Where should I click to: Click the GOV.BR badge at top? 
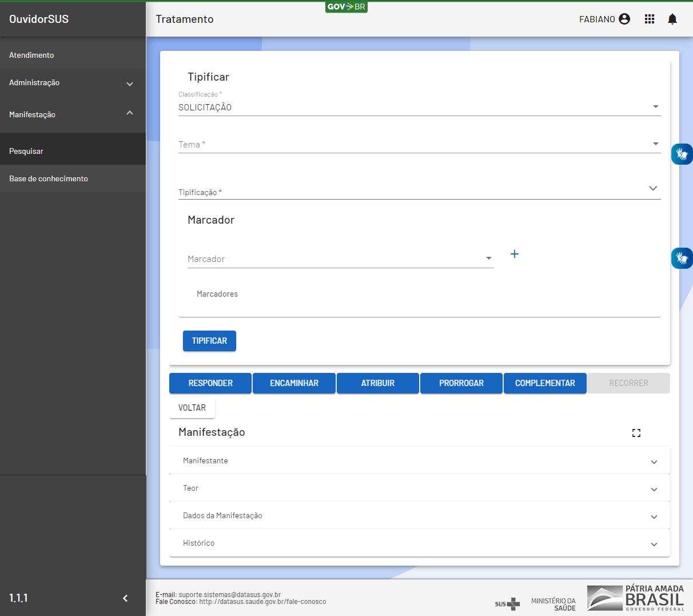pyautogui.click(x=346, y=7)
